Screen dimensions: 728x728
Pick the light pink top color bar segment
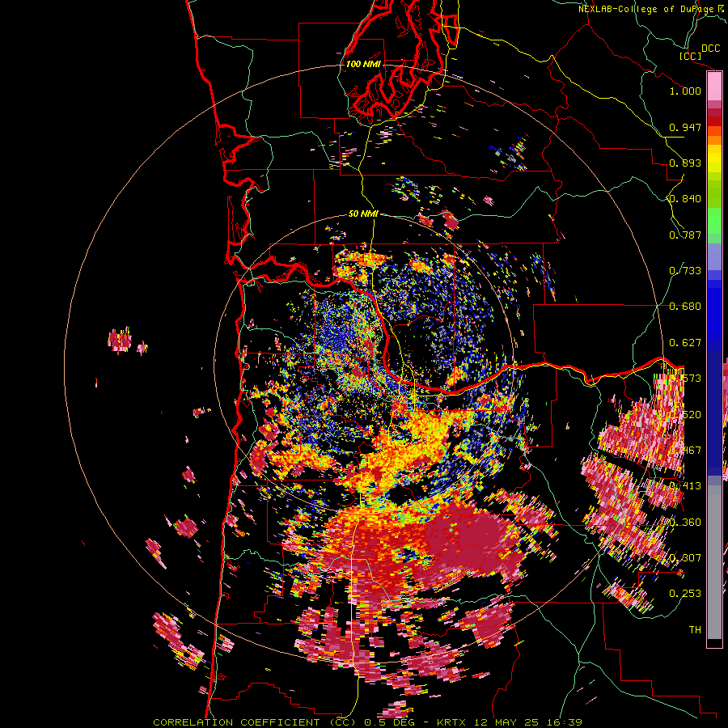714,87
